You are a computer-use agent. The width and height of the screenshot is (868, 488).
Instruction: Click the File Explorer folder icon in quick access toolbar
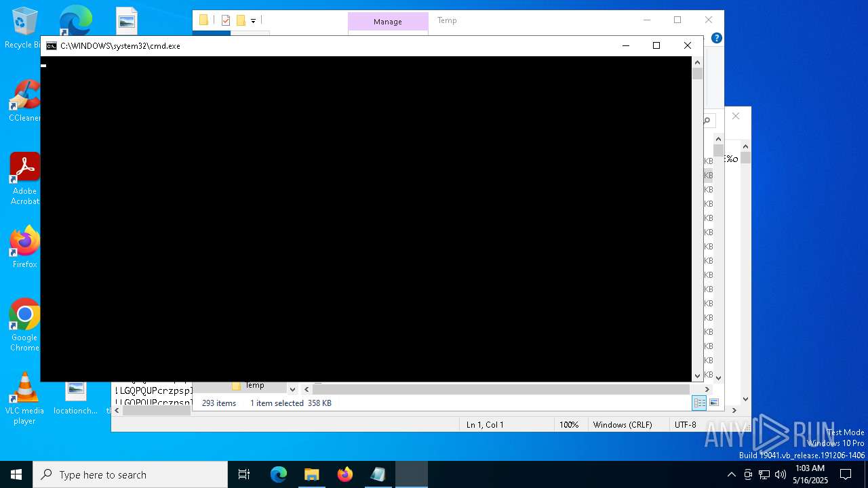click(x=203, y=20)
